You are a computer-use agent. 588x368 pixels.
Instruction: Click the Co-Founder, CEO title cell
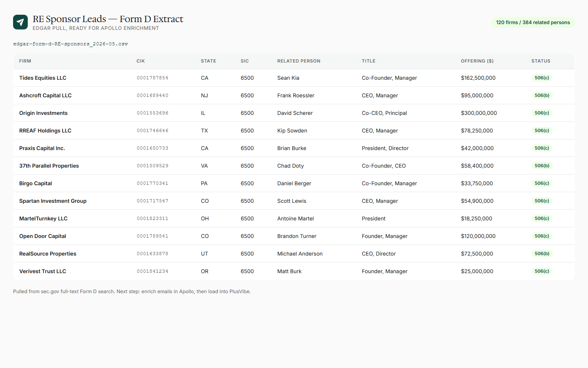pos(384,166)
